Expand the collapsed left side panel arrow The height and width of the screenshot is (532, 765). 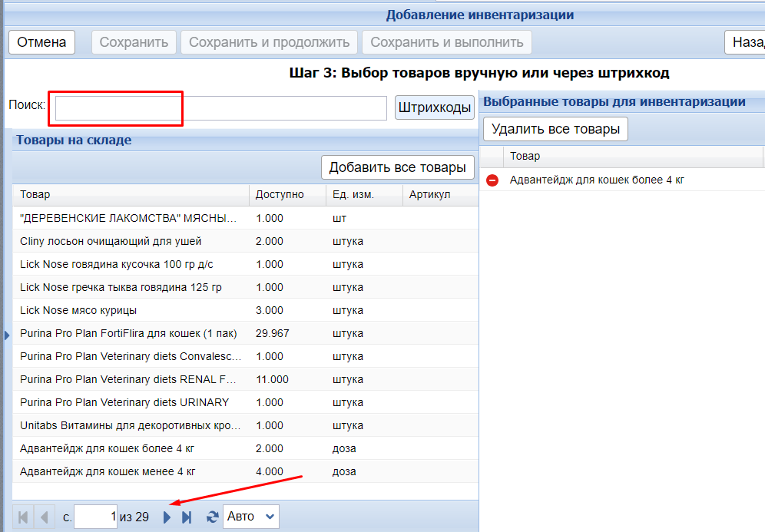click(x=6, y=334)
